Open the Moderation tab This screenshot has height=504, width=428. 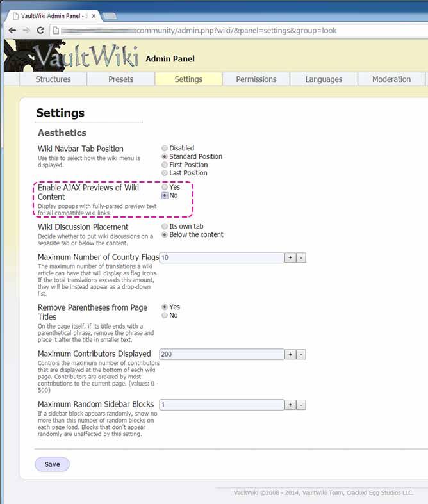pos(391,79)
